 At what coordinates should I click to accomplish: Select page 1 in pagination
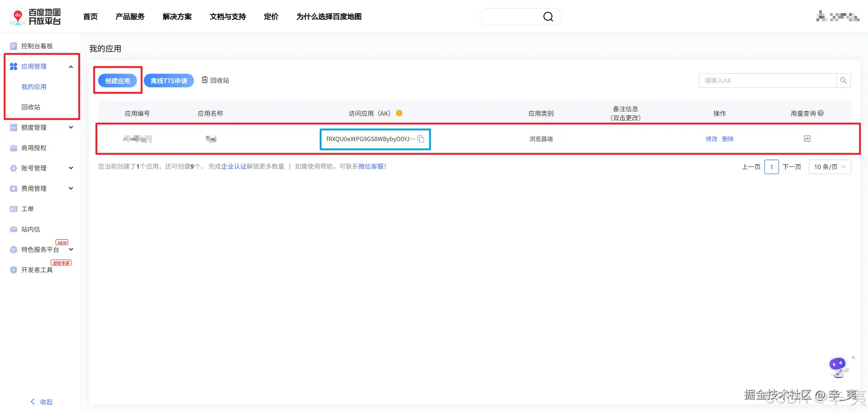click(772, 167)
